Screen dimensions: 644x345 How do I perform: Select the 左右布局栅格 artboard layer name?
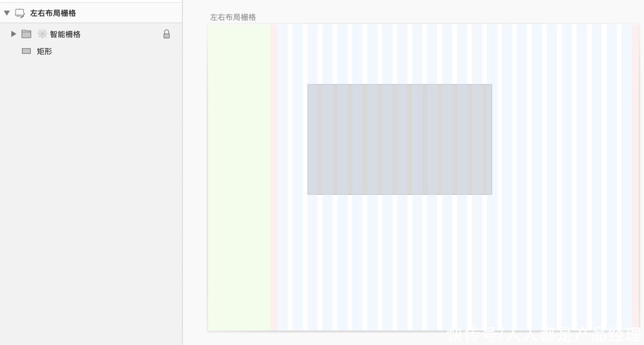pyautogui.click(x=53, y=13)
